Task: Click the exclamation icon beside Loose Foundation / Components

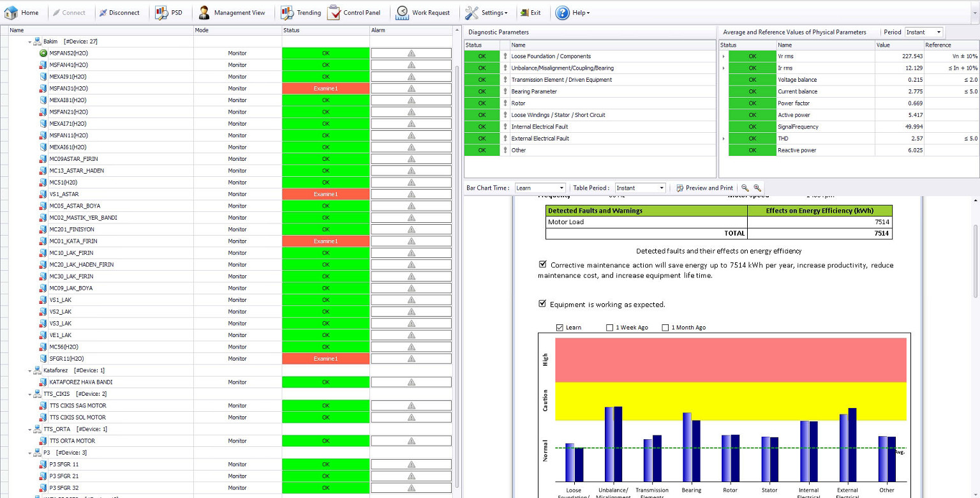Action: [x=505, y=56]
